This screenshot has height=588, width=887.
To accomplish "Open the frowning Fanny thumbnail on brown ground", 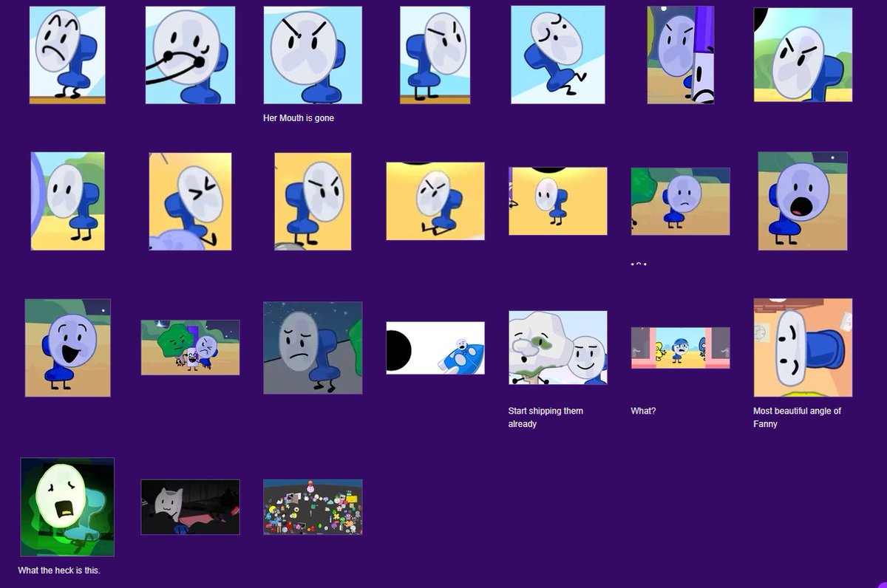I will pos(67,55).
